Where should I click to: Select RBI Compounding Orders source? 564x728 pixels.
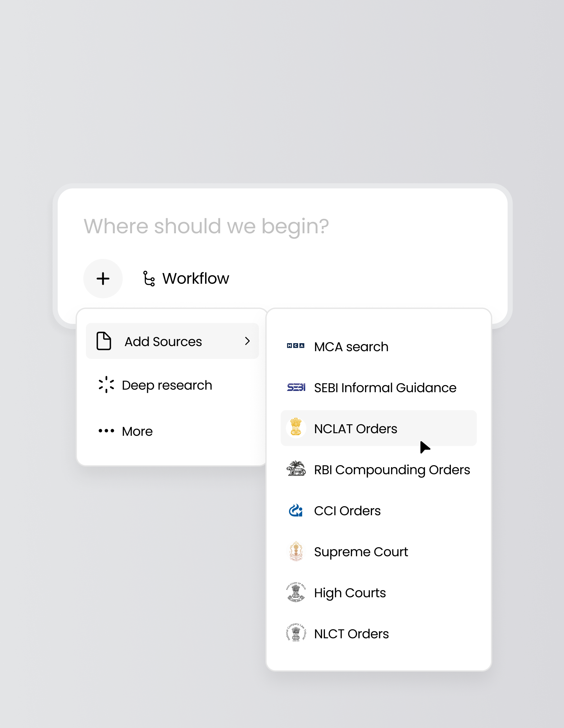(x=379, y=470)
